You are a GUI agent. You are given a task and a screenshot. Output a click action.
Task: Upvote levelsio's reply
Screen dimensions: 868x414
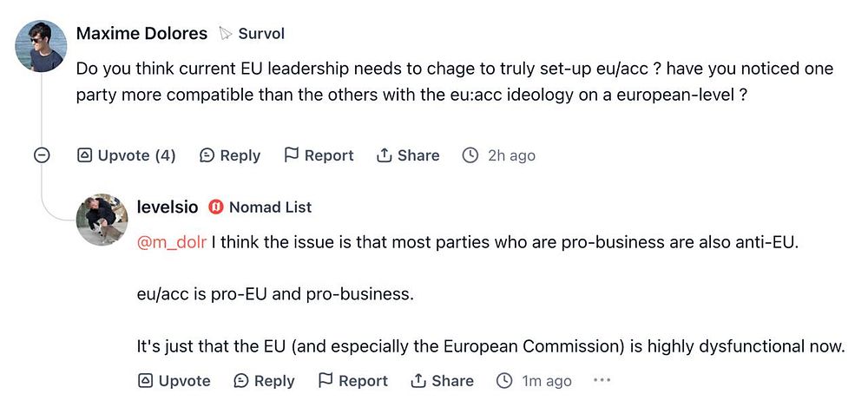click(x=174, y=380)
